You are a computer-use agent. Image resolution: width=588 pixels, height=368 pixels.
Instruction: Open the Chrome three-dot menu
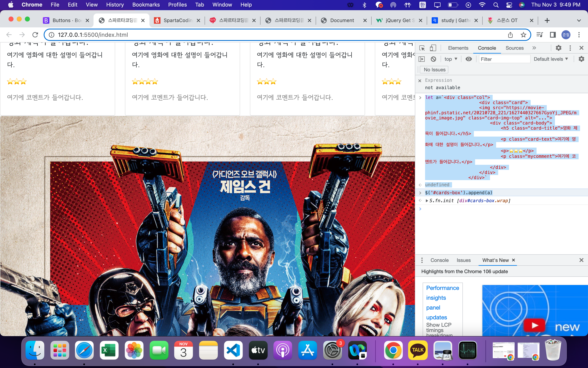pyautogui.click(x=579, y=35)
